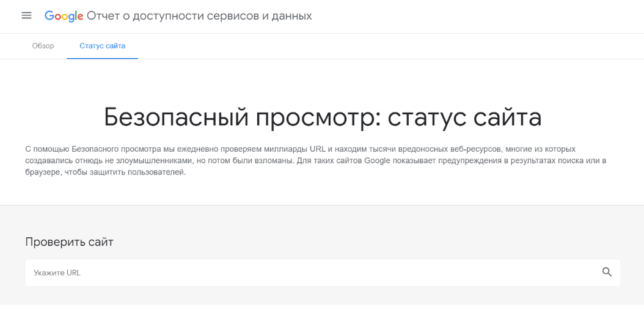Click the word сайта in the main heading
Viewport: 644px width, 326px height.
[x=508, y=117]
